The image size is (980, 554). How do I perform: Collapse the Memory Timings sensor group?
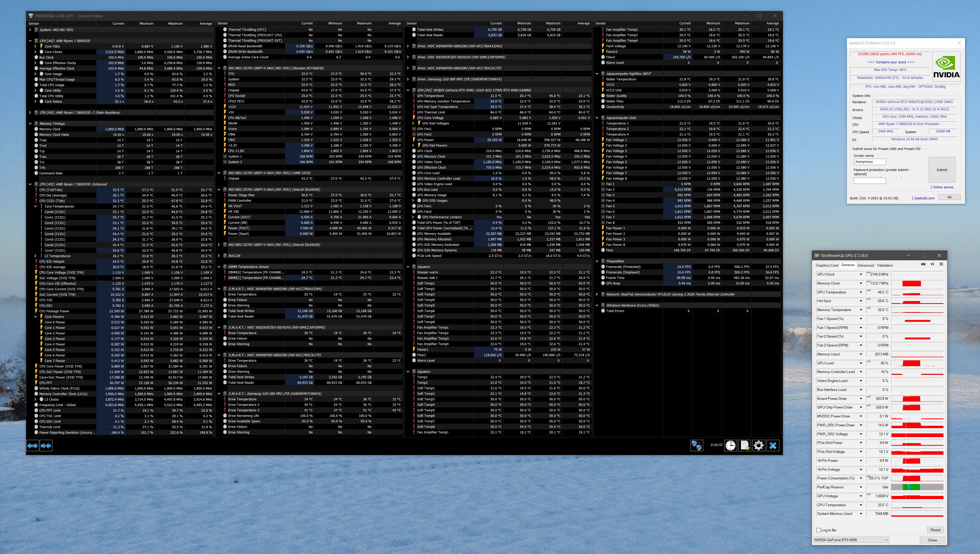(30, 123)
